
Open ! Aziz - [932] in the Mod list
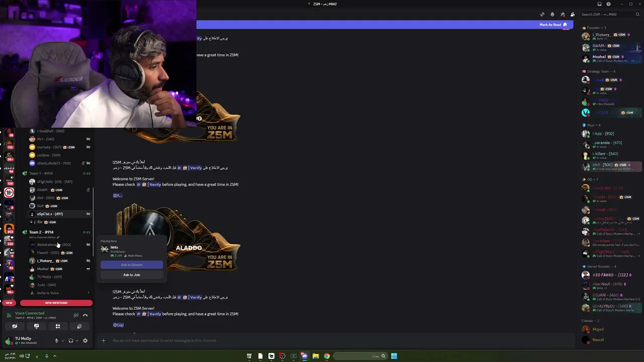[610, 134]
